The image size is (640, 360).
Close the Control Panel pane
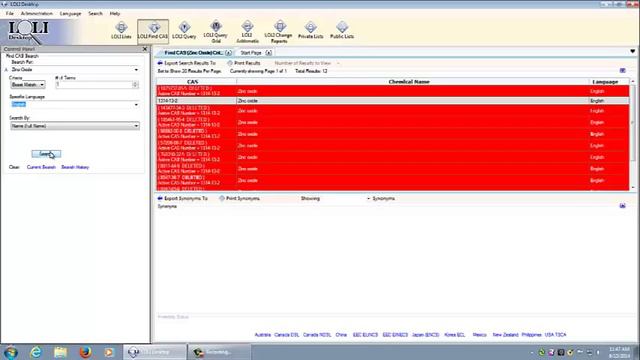(145, 49)
